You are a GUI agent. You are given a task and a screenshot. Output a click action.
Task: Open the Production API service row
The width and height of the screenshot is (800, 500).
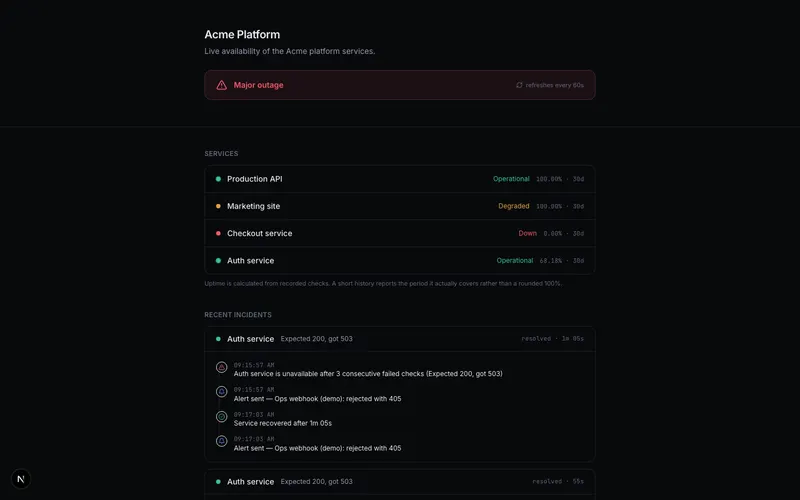point(399,179)
